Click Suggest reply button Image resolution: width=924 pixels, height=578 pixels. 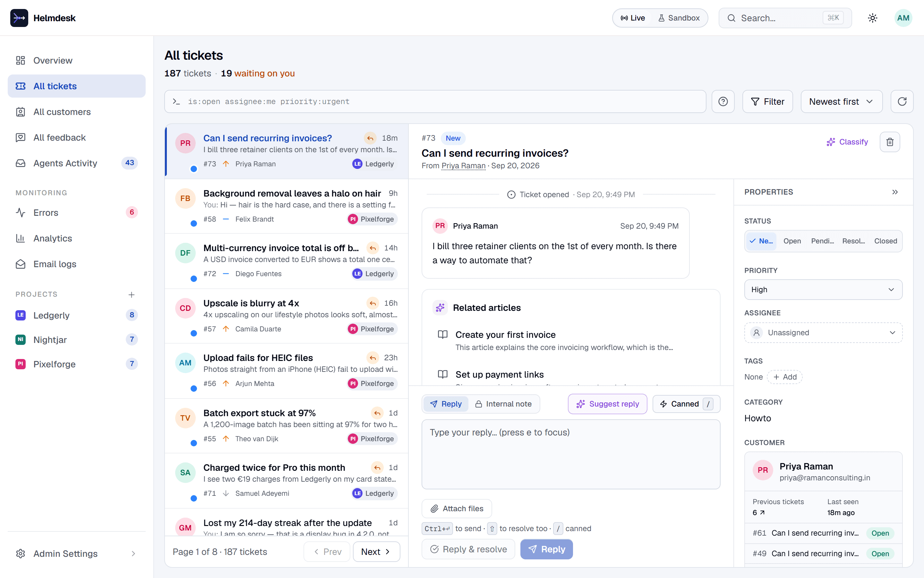(607, 404)
